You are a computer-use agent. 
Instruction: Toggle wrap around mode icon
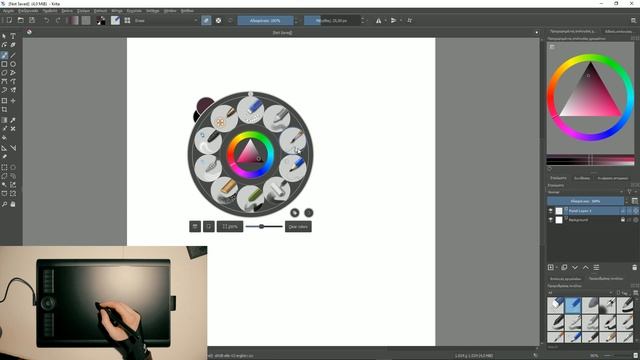coord(409,20)
